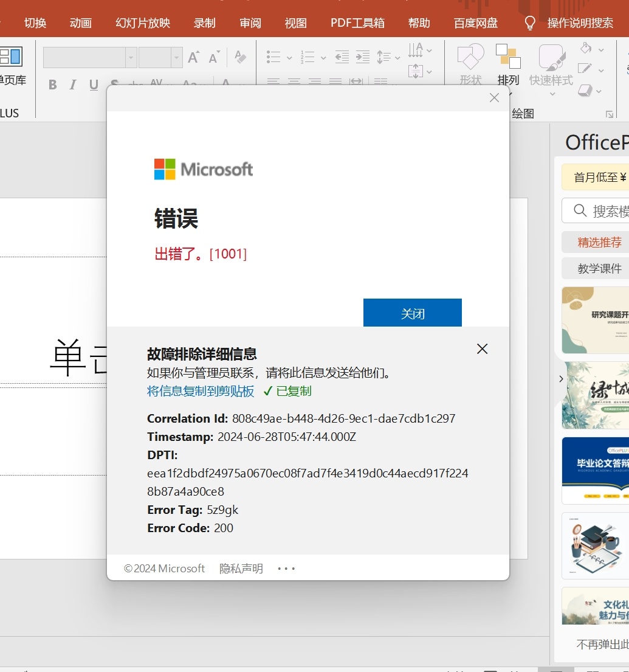The height and width of the screenshot is (672, 629).
Task: Expand the font size dropdown
Action: click(x=176, y=57)
